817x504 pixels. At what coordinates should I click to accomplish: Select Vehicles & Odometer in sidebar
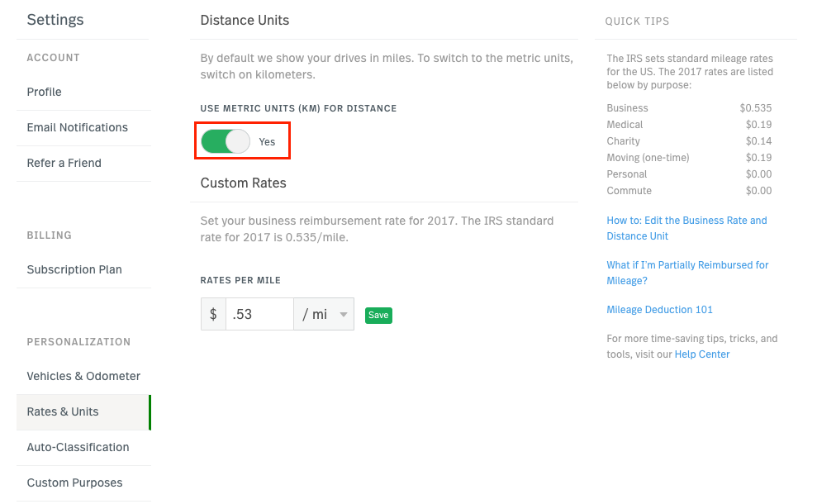84,376
